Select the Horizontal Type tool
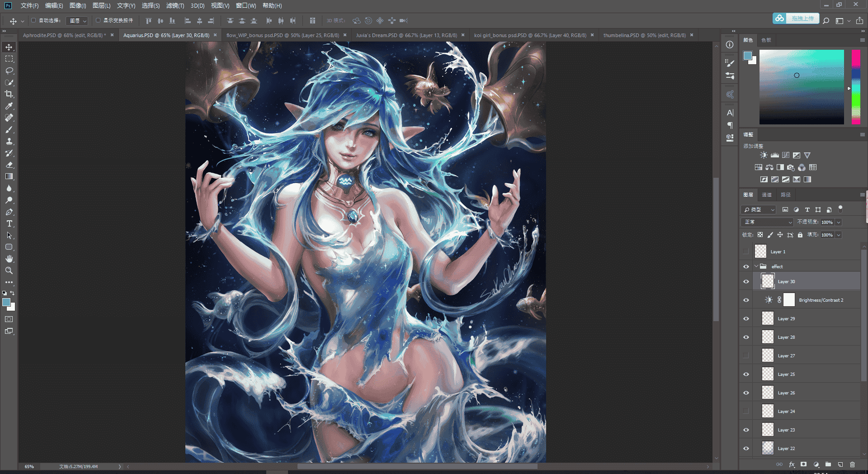This screenshot has height=474, width=868. (x=9, y=223)
